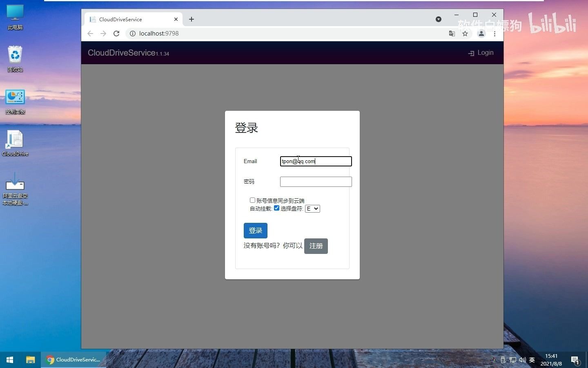Click the network icon in system tray

click(x=512, y=360)
